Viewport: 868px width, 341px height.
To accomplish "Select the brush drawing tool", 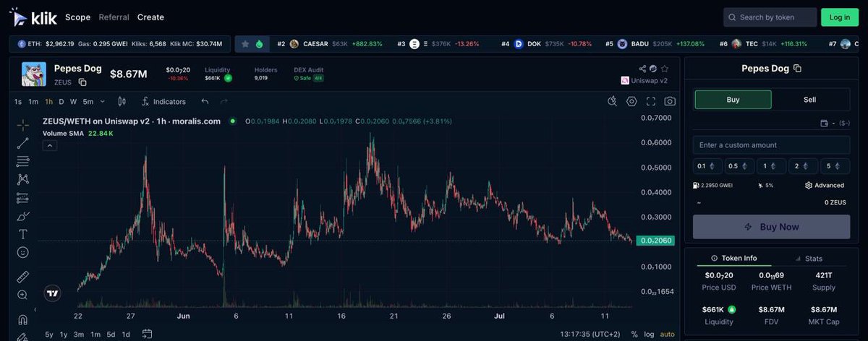I will (x=22, y=216).
